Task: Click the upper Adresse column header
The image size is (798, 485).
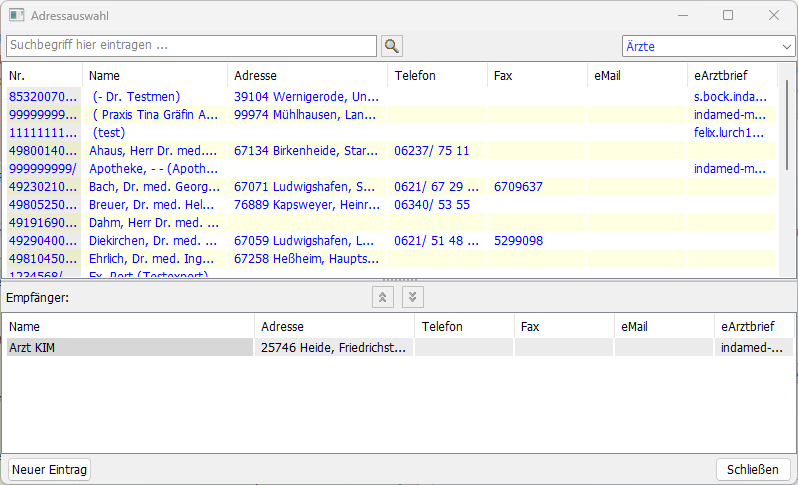Action: pos(307,76)
